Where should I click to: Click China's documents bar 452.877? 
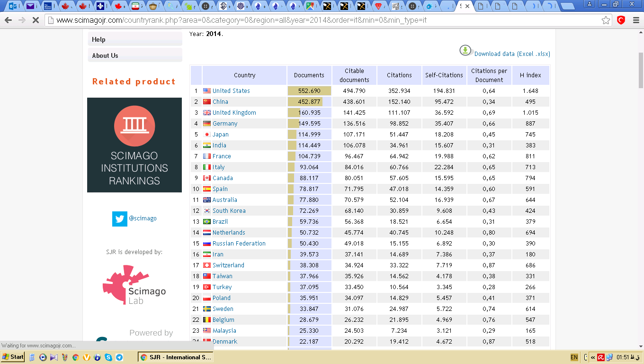[305, 102]
